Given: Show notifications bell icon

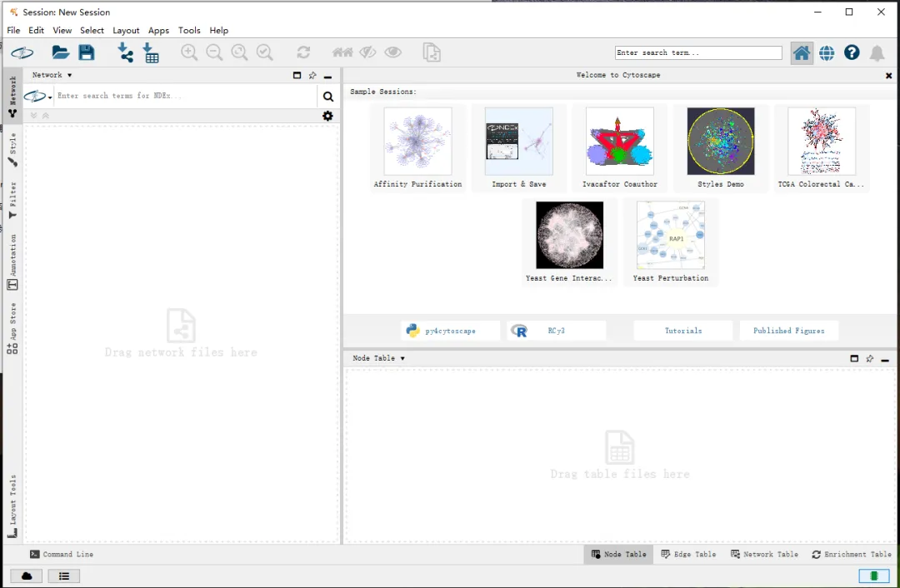Looking at the screenshot, I should pos(877,53).
